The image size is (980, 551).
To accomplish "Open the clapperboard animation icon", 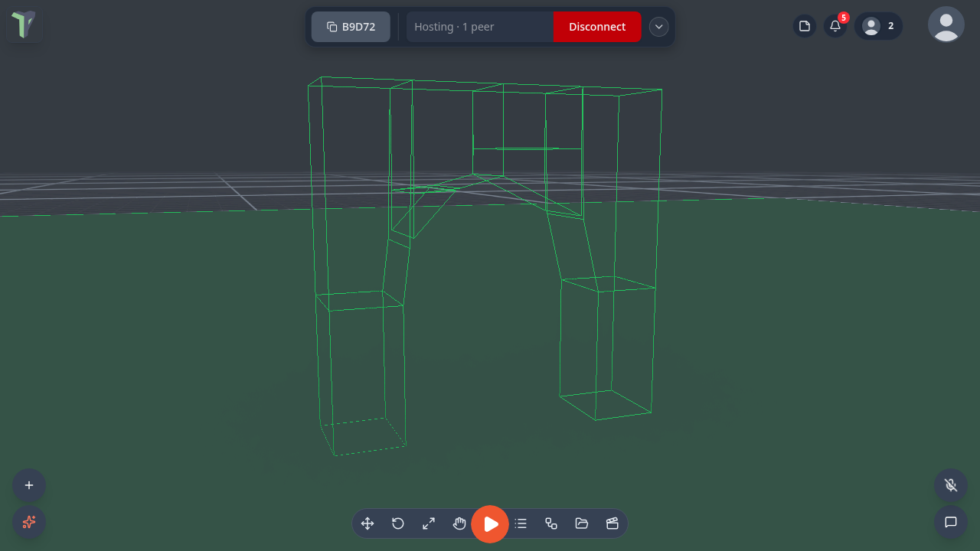I will (x=612, y=523).
